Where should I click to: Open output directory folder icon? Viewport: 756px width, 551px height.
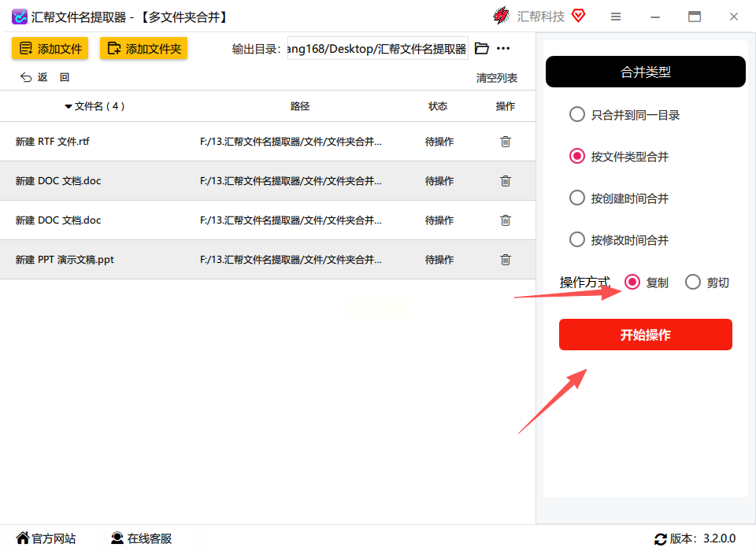coord(482,48)
